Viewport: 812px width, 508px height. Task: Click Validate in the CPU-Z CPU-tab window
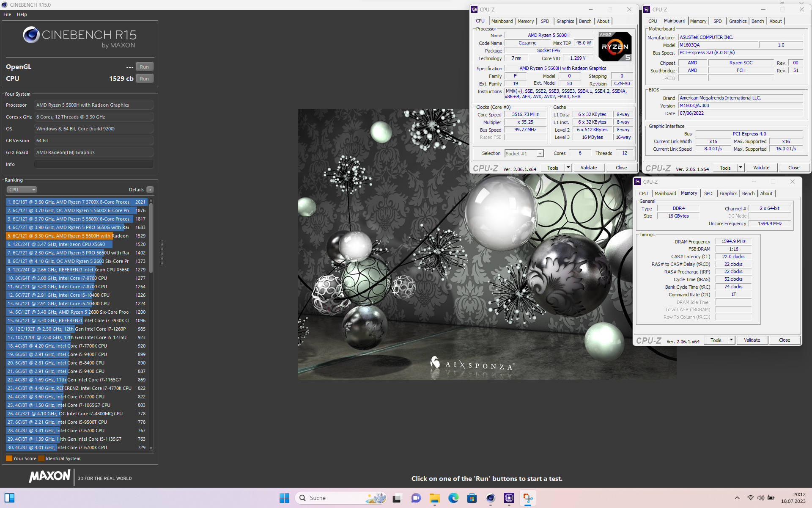pyautogui.click(x=589, y=168)
